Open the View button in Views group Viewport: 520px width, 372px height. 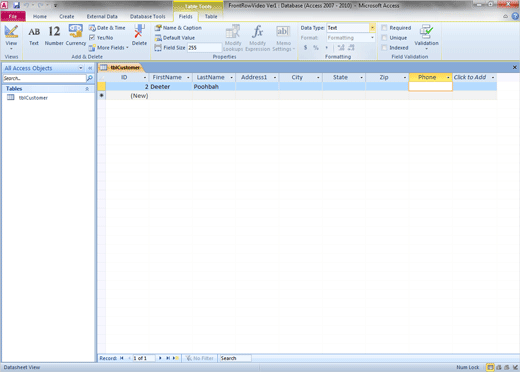11,37
